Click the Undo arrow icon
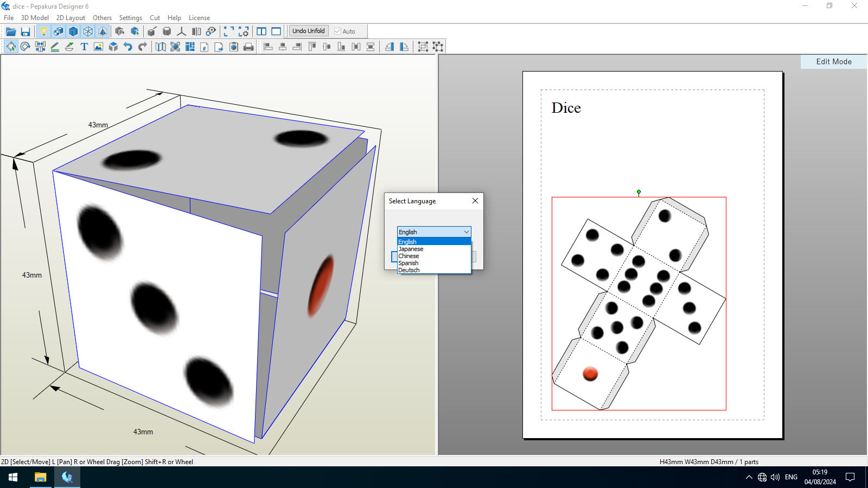 point(128,47)
